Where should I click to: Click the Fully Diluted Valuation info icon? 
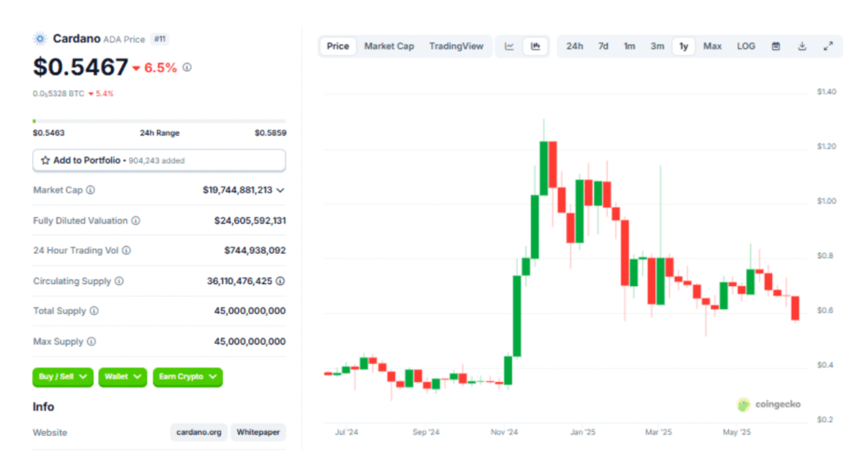136,221
